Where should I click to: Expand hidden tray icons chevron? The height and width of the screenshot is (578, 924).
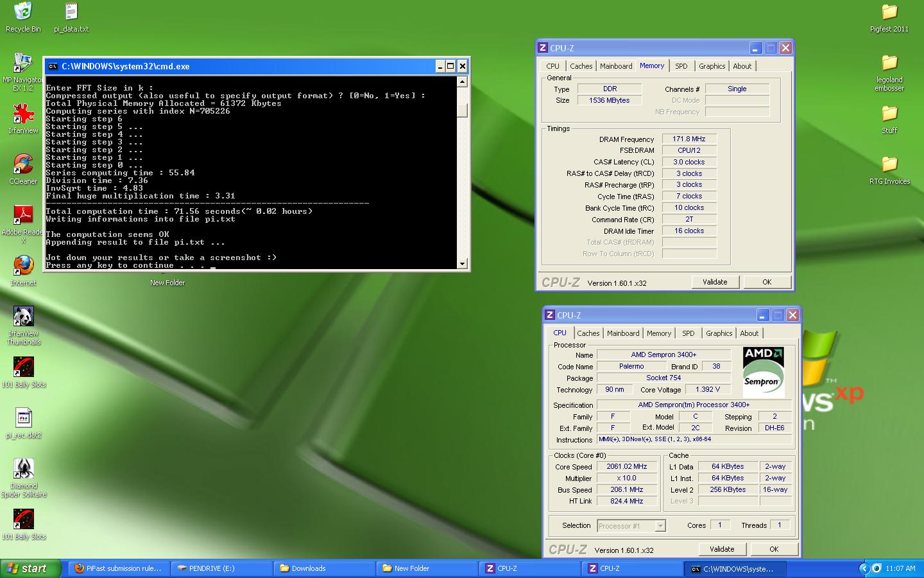click(x=864, y=568)
